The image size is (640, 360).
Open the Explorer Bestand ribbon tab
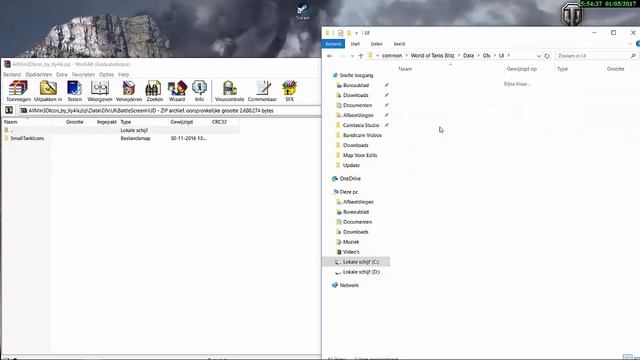(x=333, y=44)
